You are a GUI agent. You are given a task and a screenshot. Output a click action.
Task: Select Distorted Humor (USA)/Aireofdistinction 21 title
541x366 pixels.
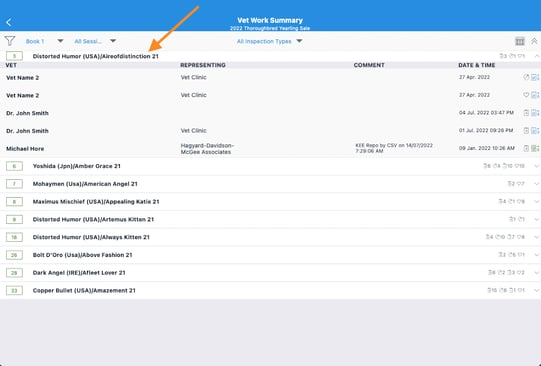96,56
